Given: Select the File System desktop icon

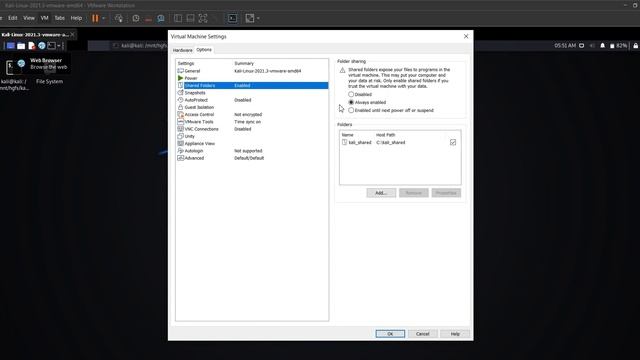Looking at the screenshot, I should pyautogui.click(x=49, y=75).
